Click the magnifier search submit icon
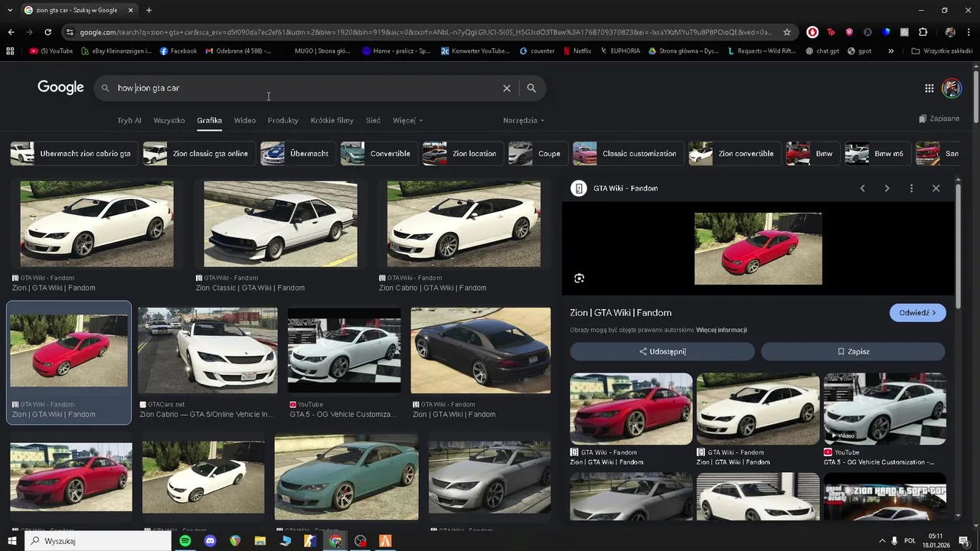This screenshot has height=551, width=980. (531, 88)
